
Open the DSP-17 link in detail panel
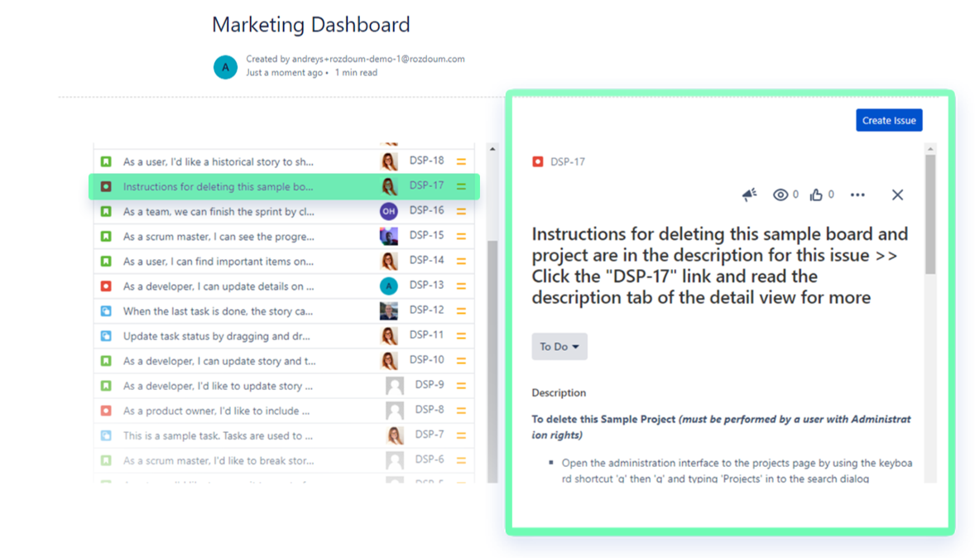pyautogui.click(x=568, y=161)
